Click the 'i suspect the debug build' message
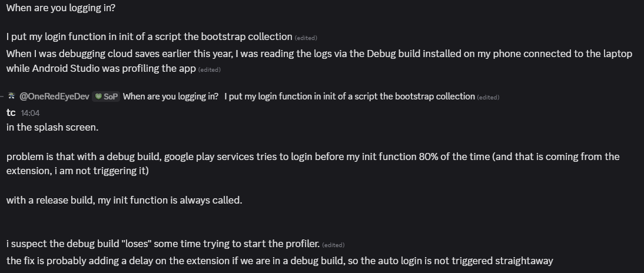644x273 pixels. 163,244
